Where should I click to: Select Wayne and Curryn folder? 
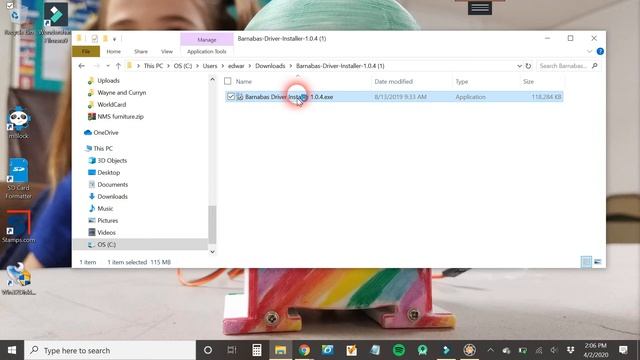(121, 93)
